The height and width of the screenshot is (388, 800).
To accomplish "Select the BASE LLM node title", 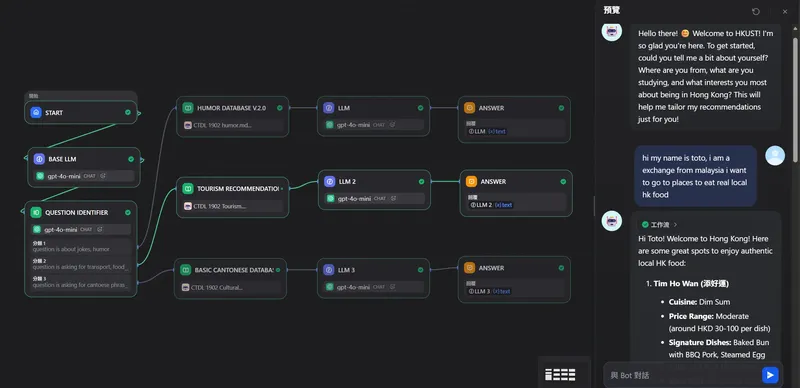I will coord(62,159).
